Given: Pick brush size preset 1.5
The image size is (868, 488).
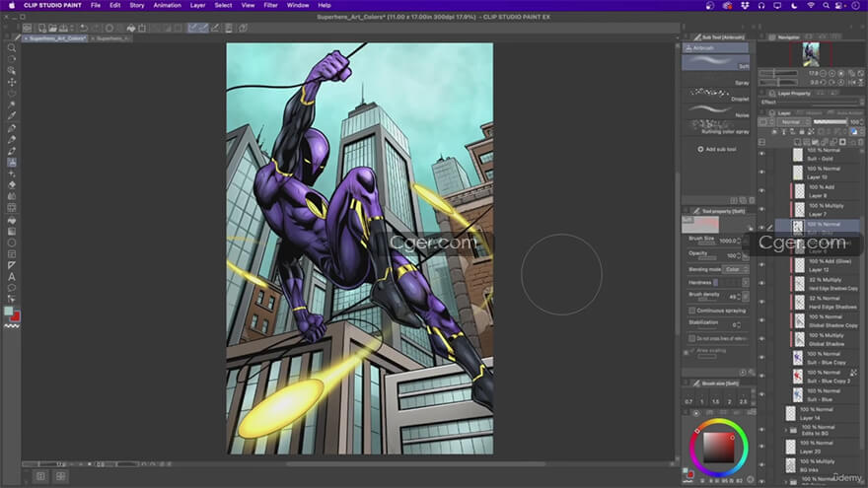Looking at the screenshot, I should click(716, 401).
